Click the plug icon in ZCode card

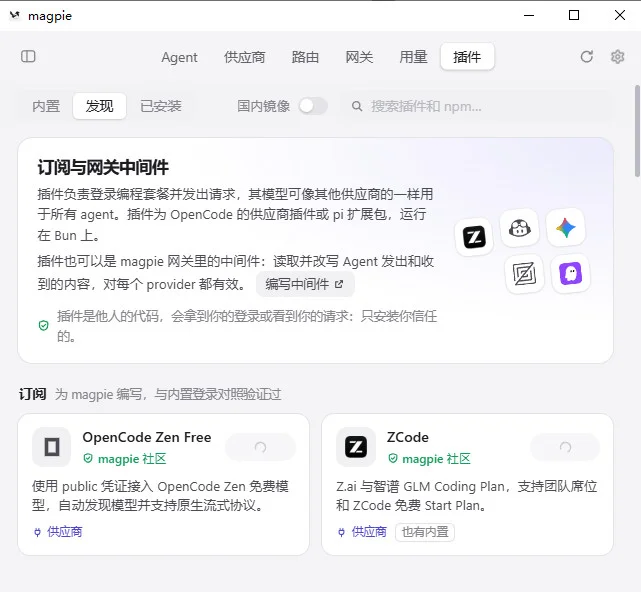(x=341, y=532)
